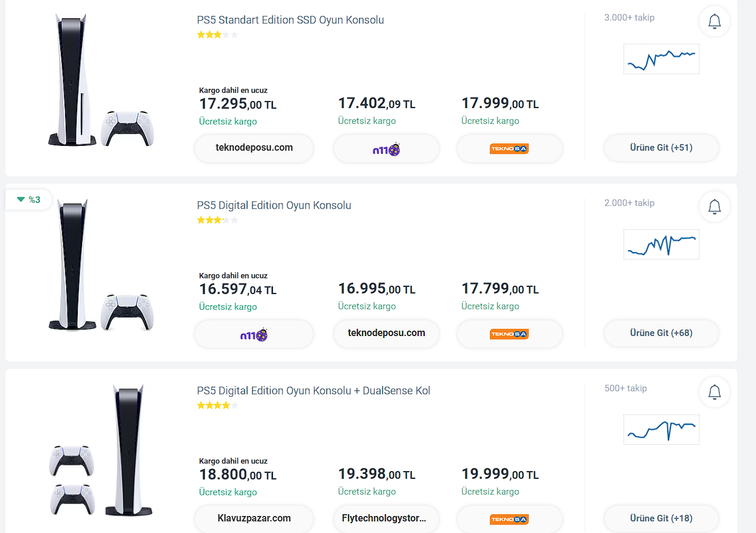
Task: Open PS5 Digital Edition Oyun Konsolu title link
Action: (x=274, y=205)
